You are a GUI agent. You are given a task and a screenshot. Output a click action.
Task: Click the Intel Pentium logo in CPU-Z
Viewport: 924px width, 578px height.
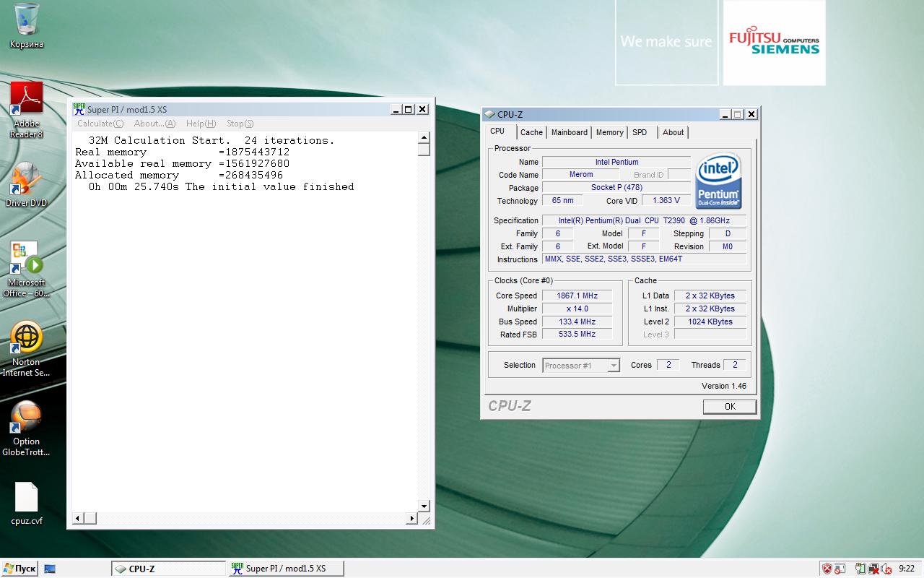click(719, 181)
